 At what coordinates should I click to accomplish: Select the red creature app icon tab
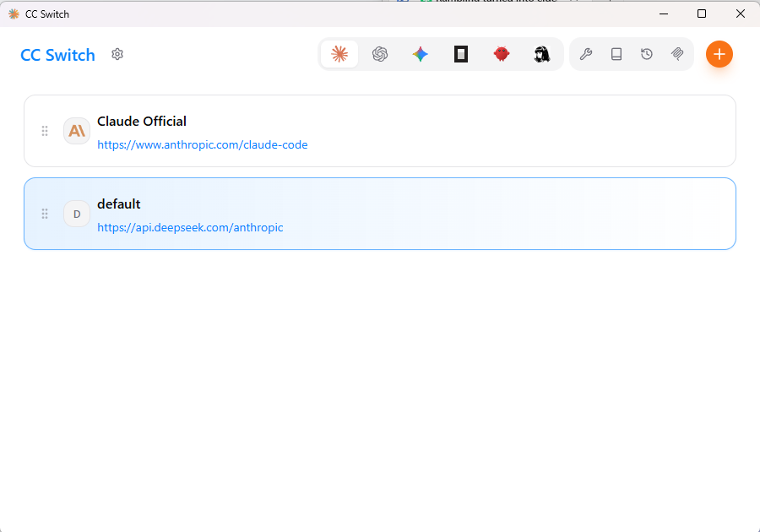[501, 54]
